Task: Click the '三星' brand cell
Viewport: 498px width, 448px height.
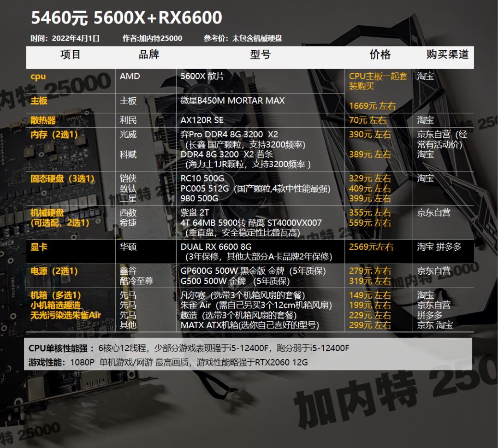Action: [128, 199]
